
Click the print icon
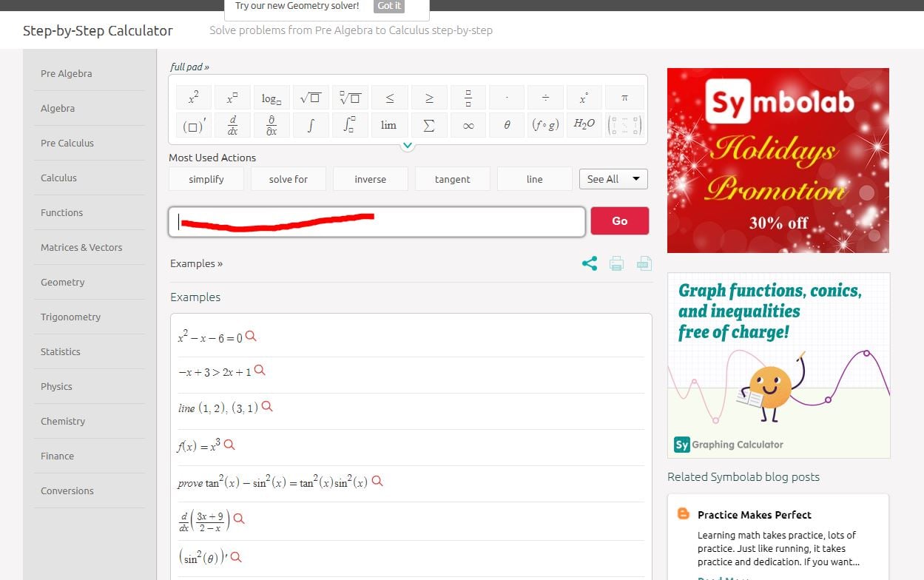tap(617, 263)
